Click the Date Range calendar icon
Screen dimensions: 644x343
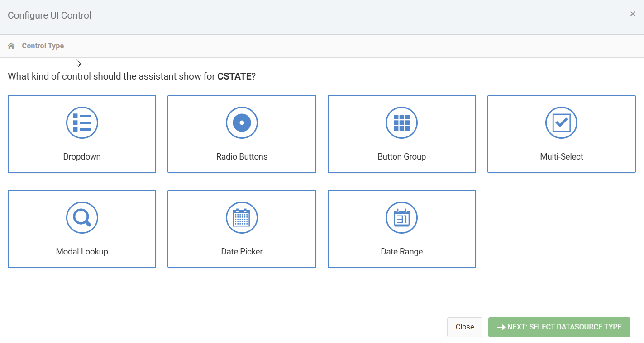click(401, 217)
